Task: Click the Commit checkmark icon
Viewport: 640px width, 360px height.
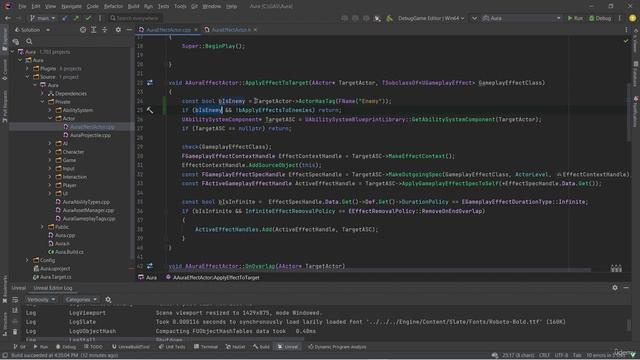Action: 88,18
